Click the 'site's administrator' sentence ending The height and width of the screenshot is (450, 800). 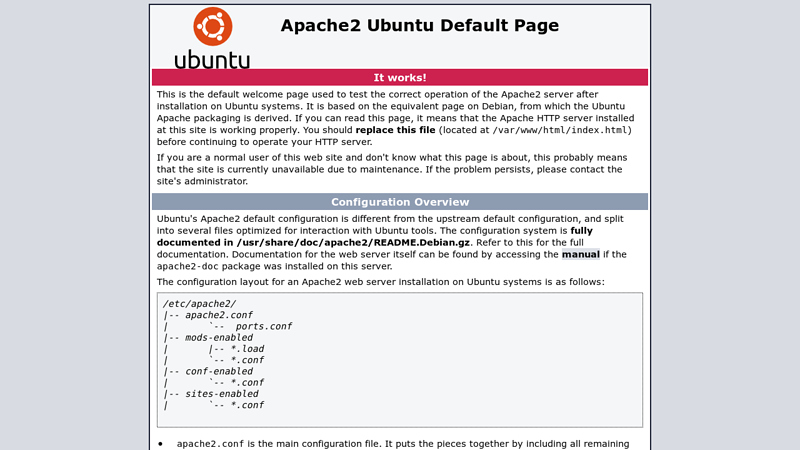[202, 181]
